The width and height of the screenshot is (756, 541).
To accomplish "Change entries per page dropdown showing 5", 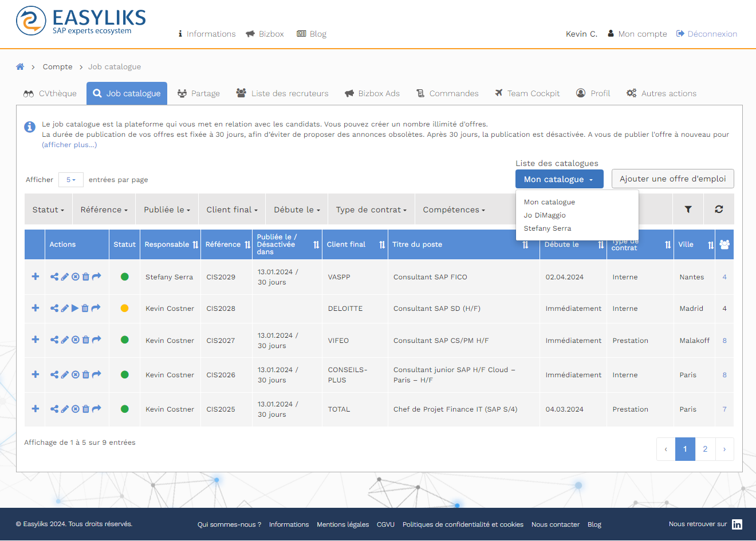I will (x=71, y=180).
